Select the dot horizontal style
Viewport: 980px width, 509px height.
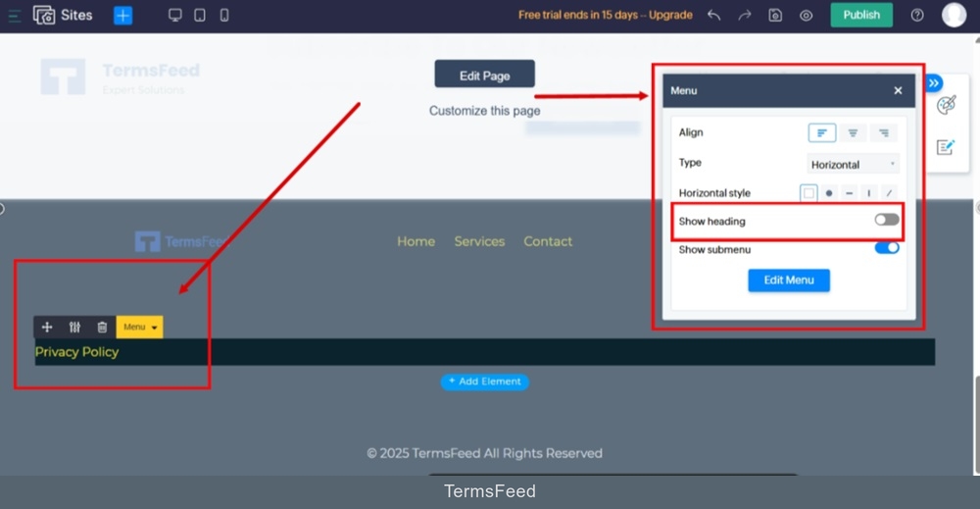click(x=829, y=193)
